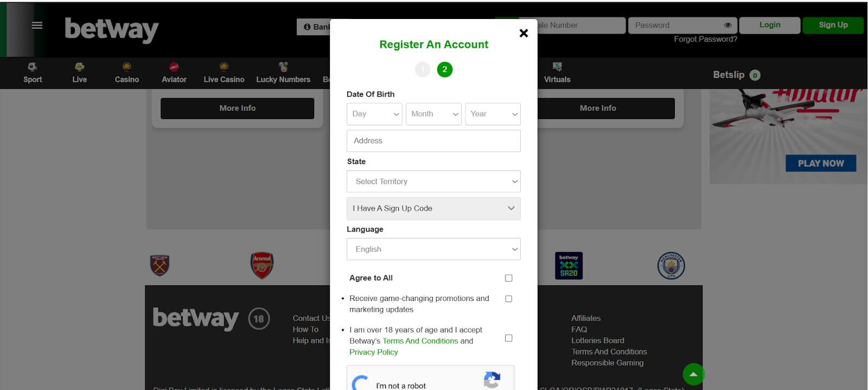Expand the Select Territory dropdown

pyautogui.click(x=433, y=181)
